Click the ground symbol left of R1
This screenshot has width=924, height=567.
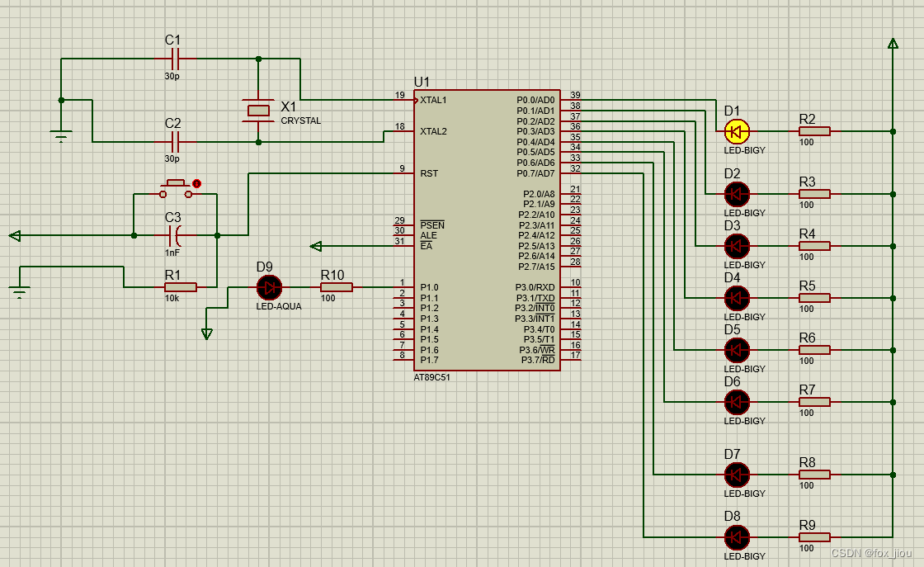tap(20, 292)
